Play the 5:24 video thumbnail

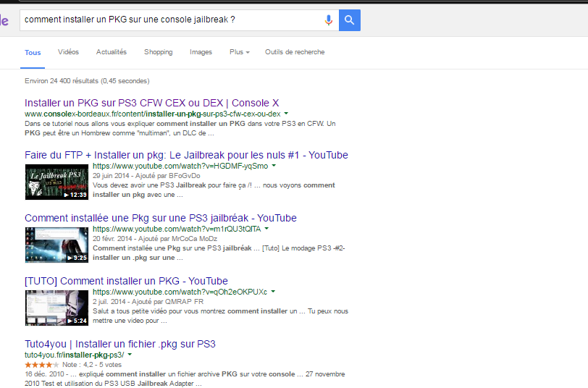pos(56,308)
